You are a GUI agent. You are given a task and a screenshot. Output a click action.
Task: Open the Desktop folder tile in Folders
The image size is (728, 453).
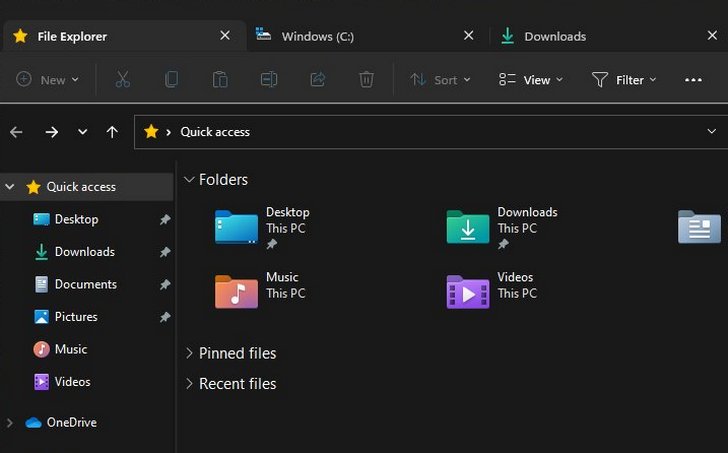pyautogui.click(x=262, y=227)
